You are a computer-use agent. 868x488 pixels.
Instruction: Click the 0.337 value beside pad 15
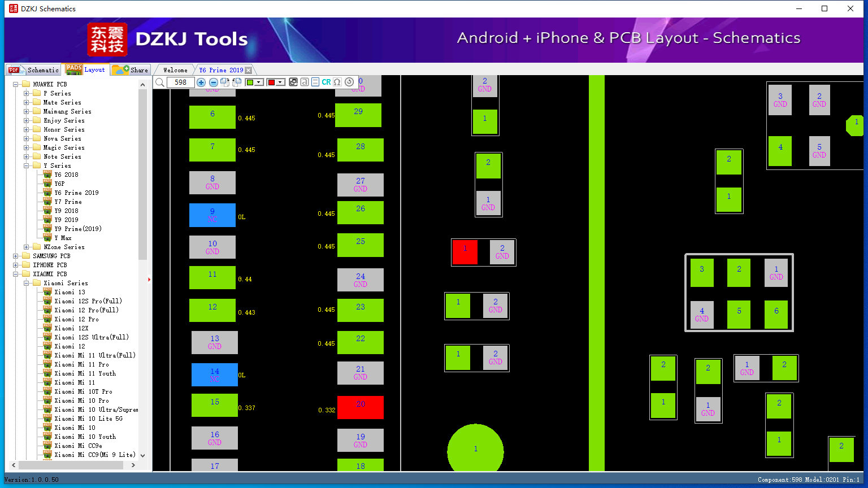[x=247, y=408]
